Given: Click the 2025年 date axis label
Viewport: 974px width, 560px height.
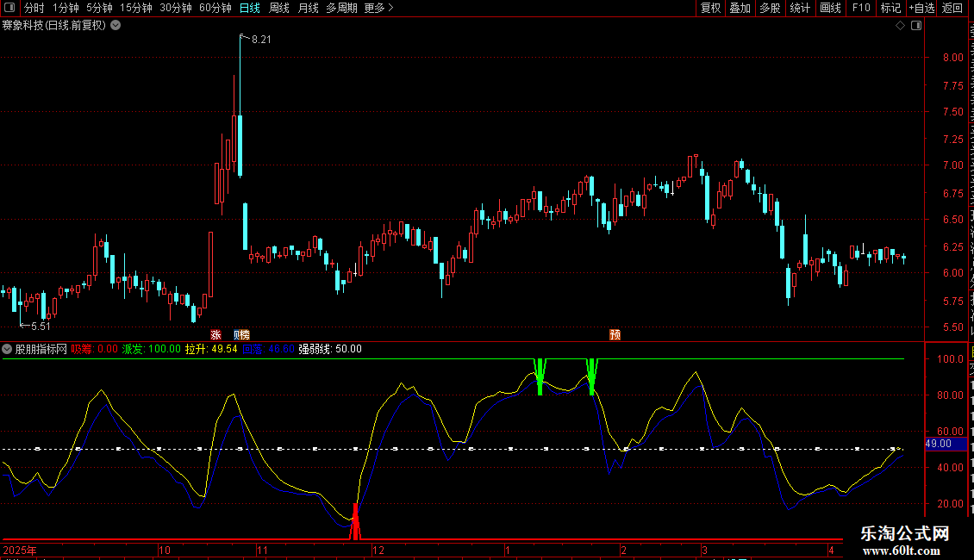Looking at the screenshot, I should 19,550.
